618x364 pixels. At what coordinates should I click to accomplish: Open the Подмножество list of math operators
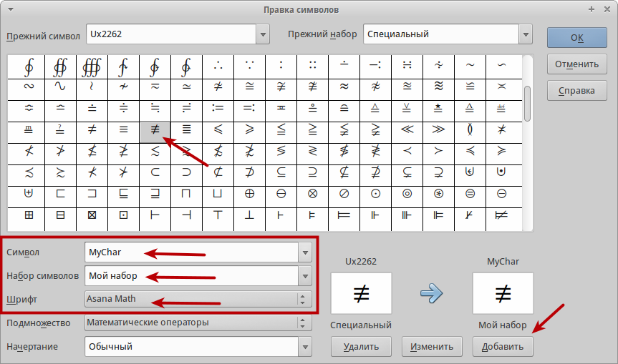(x=198, y=323)
